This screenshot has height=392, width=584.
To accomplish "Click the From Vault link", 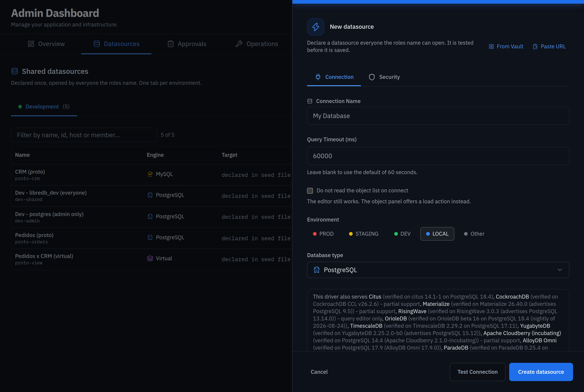I will pyautogui.click(x=506, y=46).
